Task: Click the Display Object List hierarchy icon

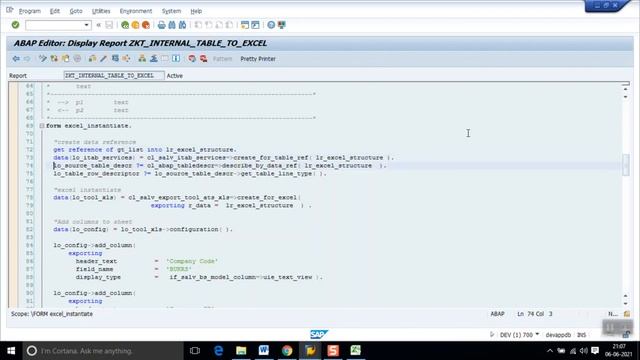Action: point(142,59)
